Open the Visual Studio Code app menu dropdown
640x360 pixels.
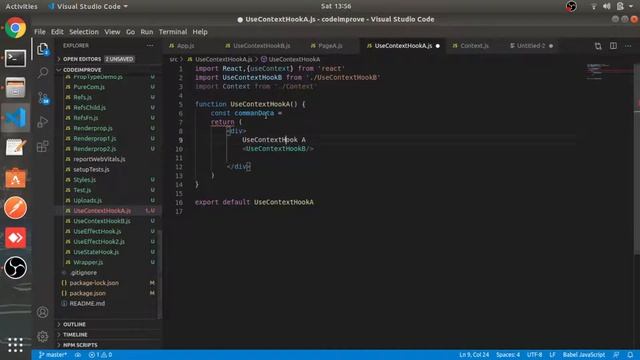(88, 6)
